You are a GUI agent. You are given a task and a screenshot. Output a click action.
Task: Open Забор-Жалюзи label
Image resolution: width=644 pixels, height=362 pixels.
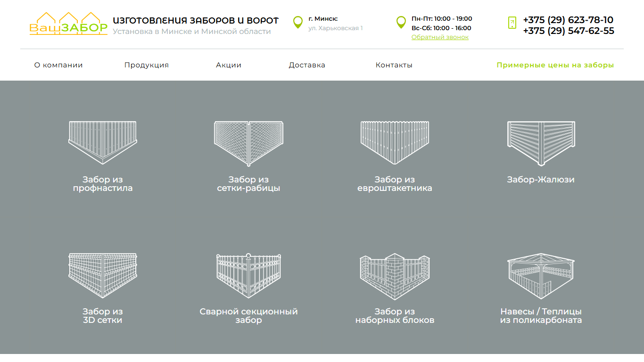pyautogui.click(x=541, y=180)
